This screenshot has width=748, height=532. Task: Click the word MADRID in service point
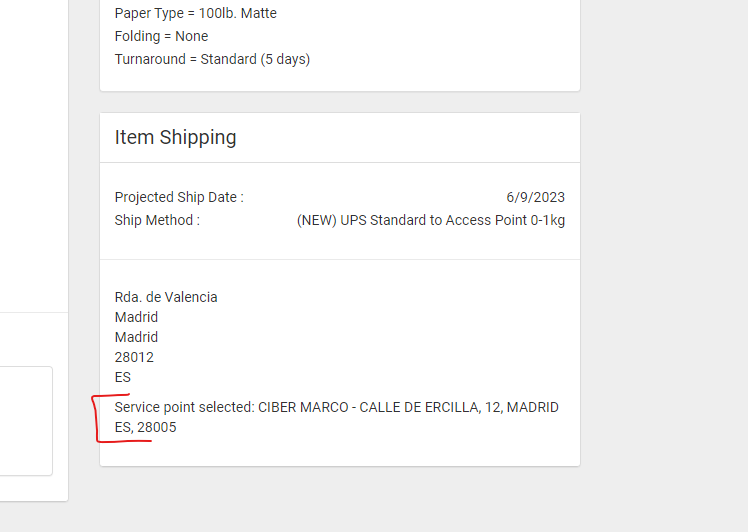532,407
